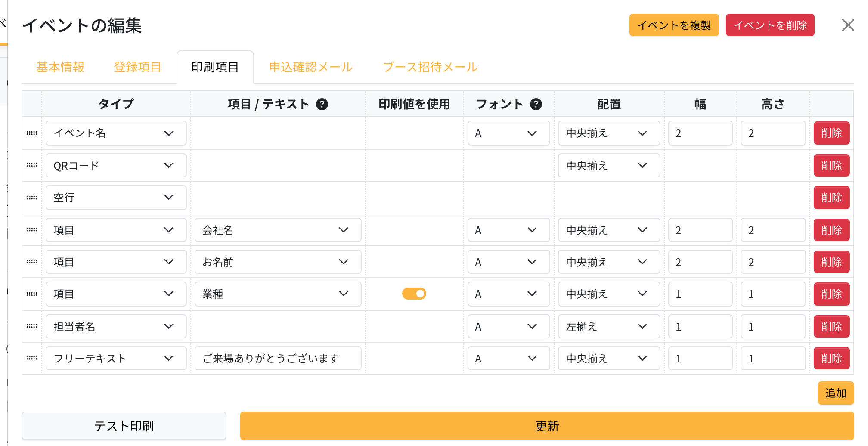Open the タイプ dropdown showing イベント名
This screenshot has height=446, width=868.
click(116, 133)
